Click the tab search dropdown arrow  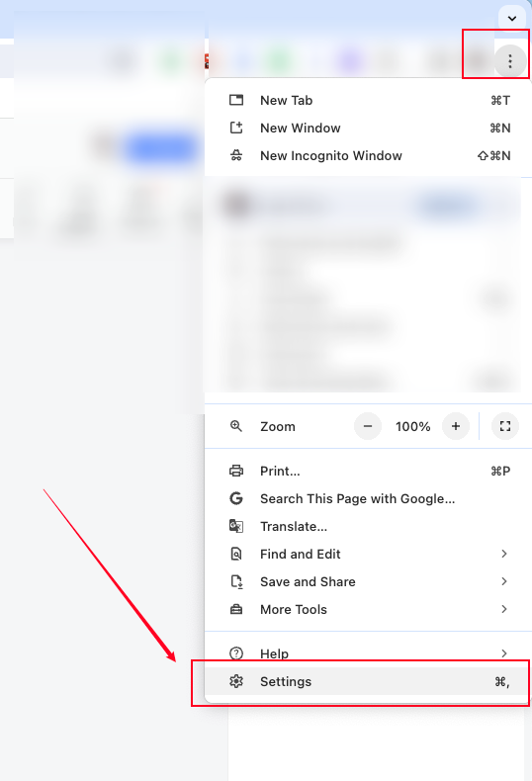point(511,19)
